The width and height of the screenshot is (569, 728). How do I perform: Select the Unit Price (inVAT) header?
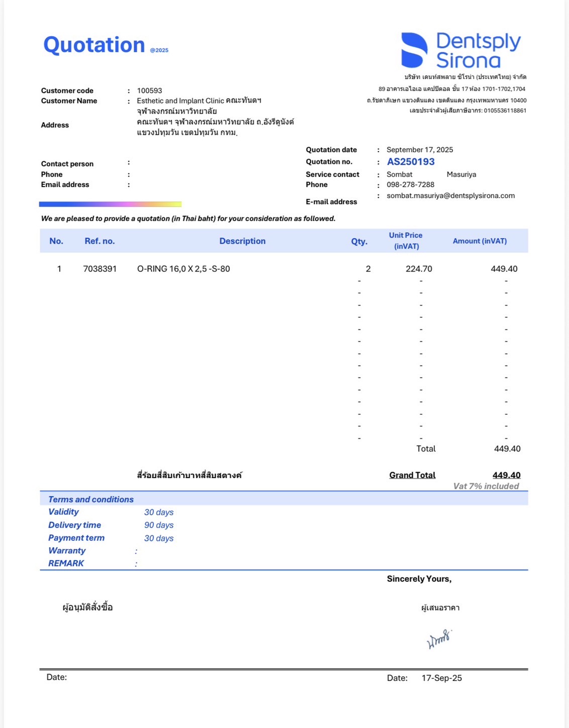tap(406, 241)
